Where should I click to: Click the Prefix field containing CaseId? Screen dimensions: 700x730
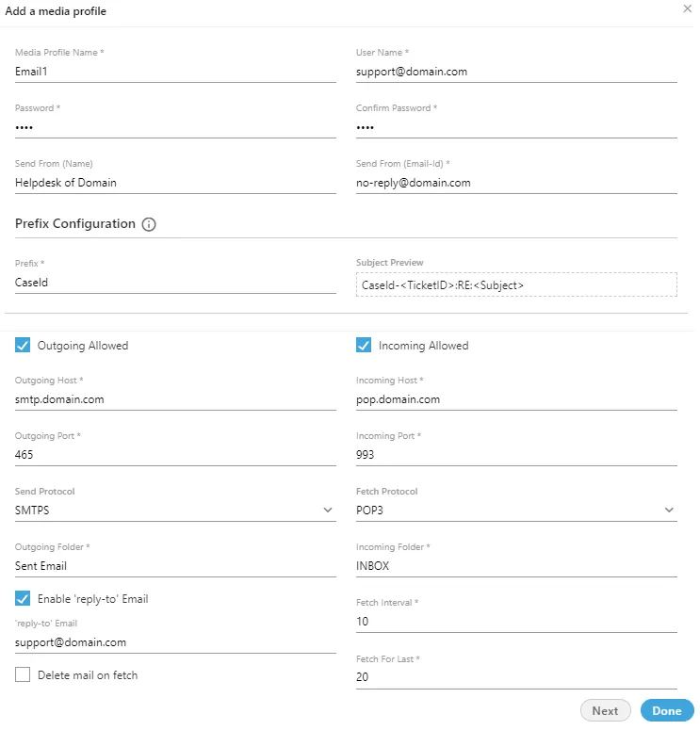pos(175,284)
